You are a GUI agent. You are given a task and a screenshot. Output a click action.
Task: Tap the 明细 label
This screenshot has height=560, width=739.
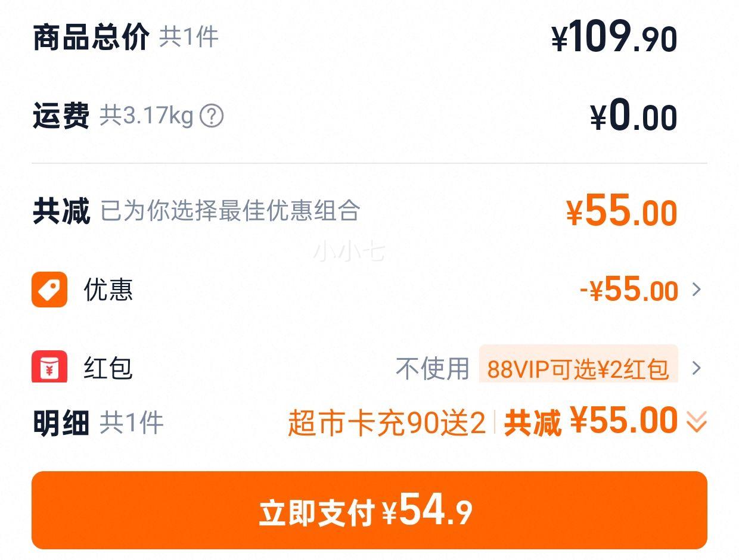point(61,423)
